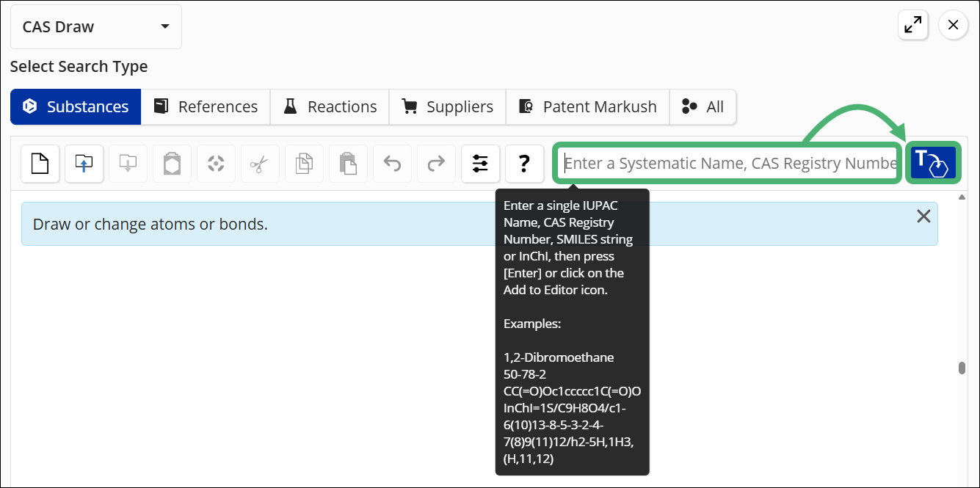Close the CAS Draw panel
980x488 pixels.
(953, 26)
